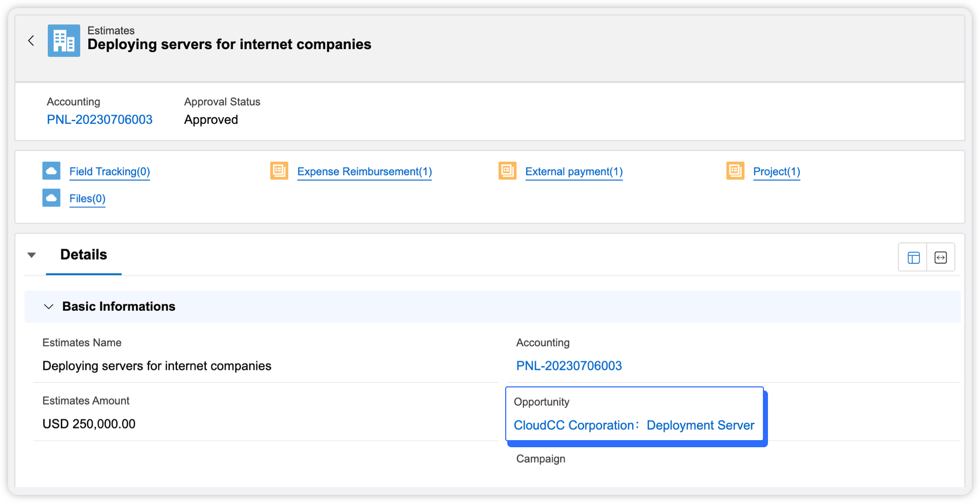Collapse the Details section triangle
Viewport: 980px width, 503px height.
[x=32, y=255]
